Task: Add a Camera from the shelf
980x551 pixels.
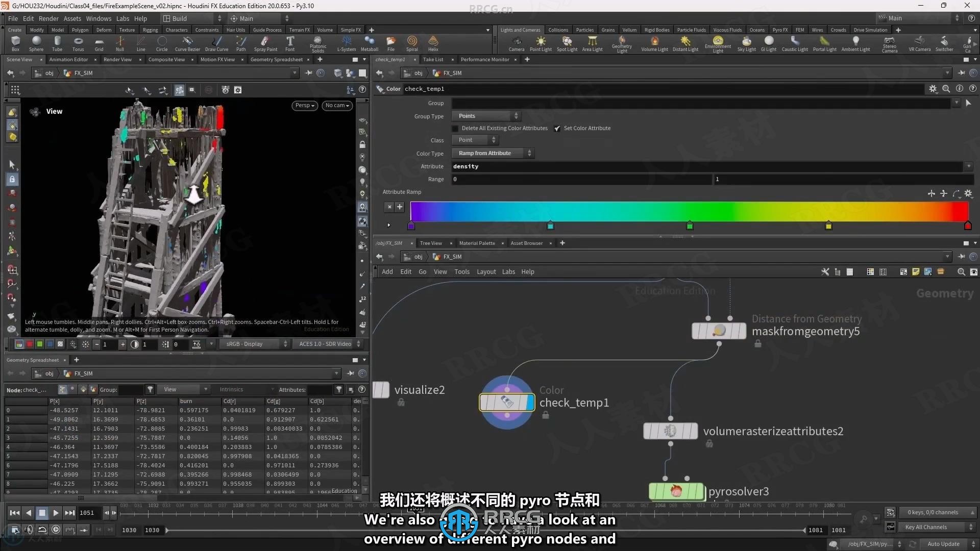Action: point(517,44)
